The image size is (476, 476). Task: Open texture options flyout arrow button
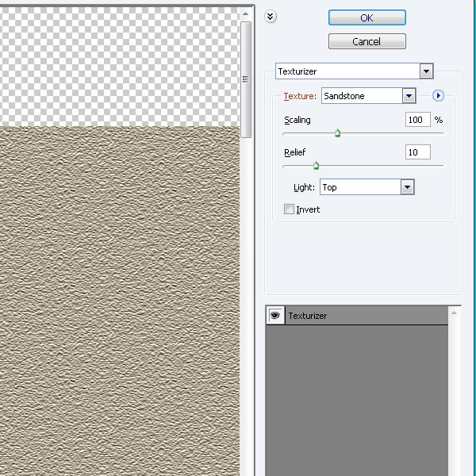pos(438,96)
